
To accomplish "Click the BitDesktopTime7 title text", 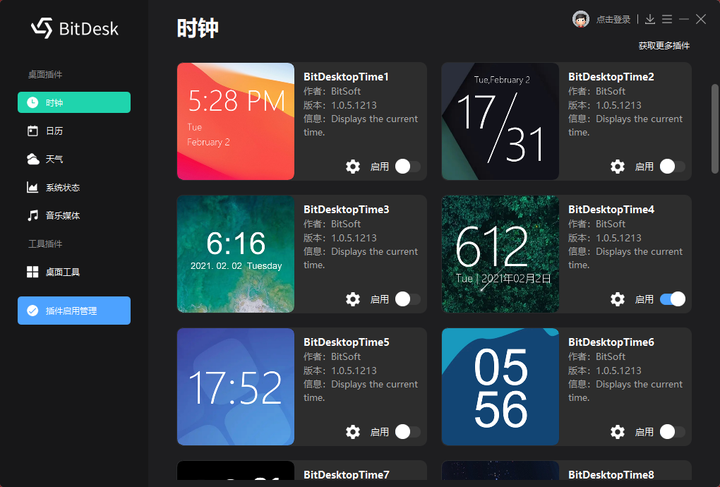I will point(346,475).
